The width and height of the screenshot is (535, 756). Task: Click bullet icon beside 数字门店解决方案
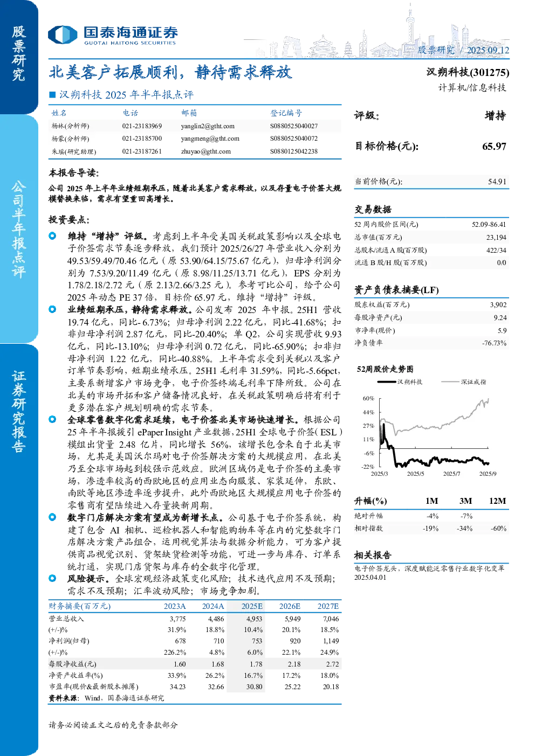[x=52, y=517]
